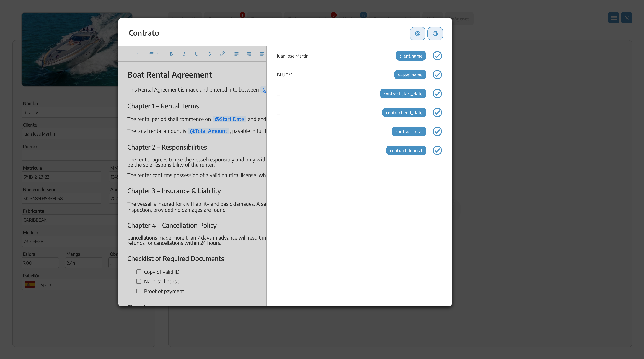The width and height of the screenshot is (644, 359).
Task: Click the @Total Amount mention in document
Action: coord(208,131)
